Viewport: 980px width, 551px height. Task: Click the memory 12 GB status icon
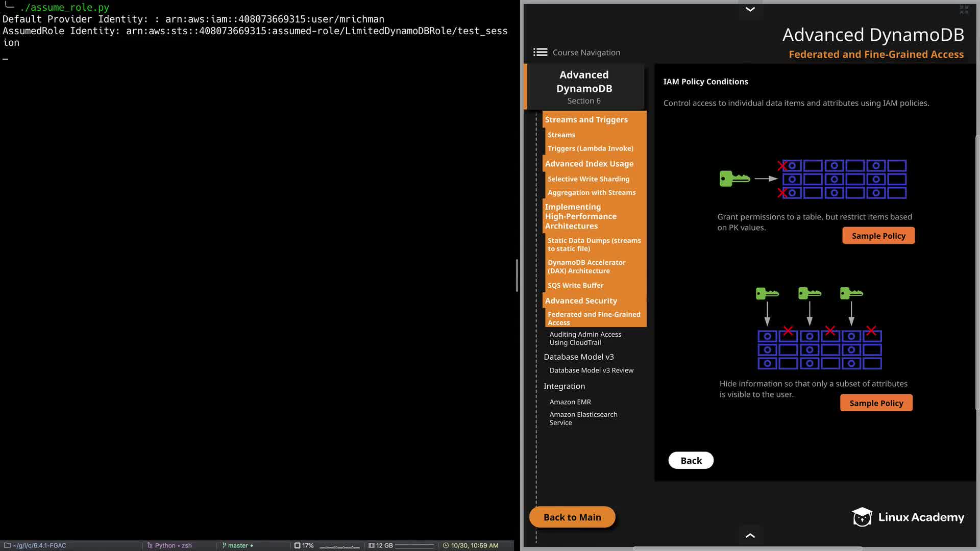372,545
